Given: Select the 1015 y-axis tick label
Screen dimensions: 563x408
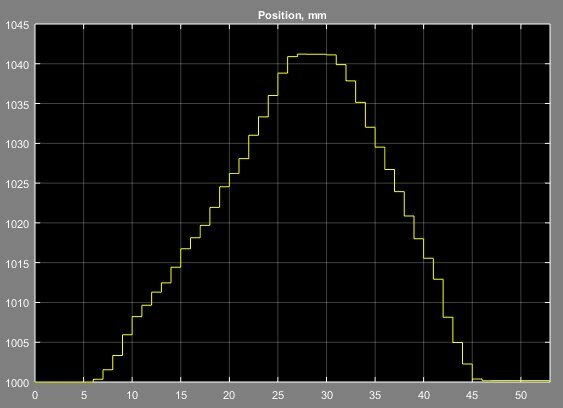Looking at the screenshot, I should tap(17, 264).
